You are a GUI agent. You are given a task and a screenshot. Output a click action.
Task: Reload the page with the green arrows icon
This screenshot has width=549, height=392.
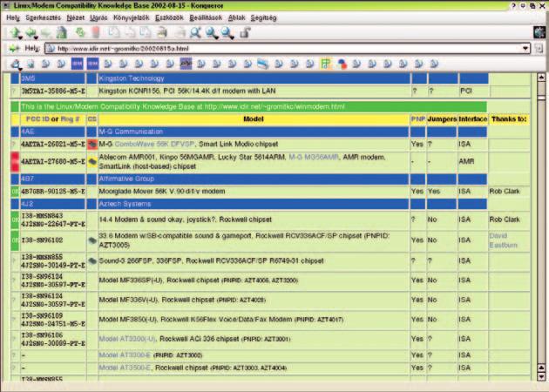click(81, 32)
